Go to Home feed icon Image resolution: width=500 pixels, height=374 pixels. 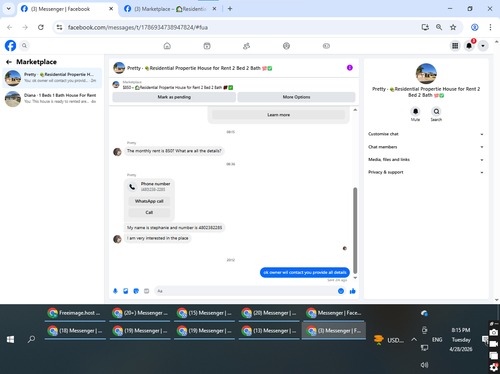click(x=167, y=46)
